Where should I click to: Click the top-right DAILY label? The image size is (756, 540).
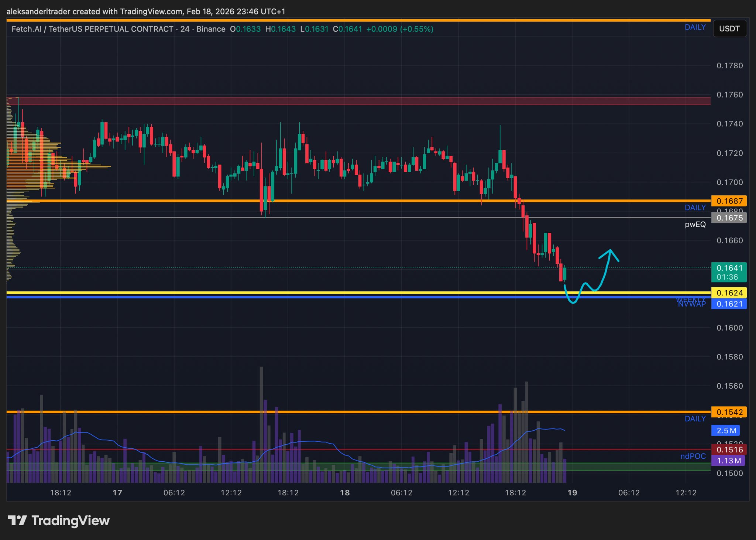695,27
